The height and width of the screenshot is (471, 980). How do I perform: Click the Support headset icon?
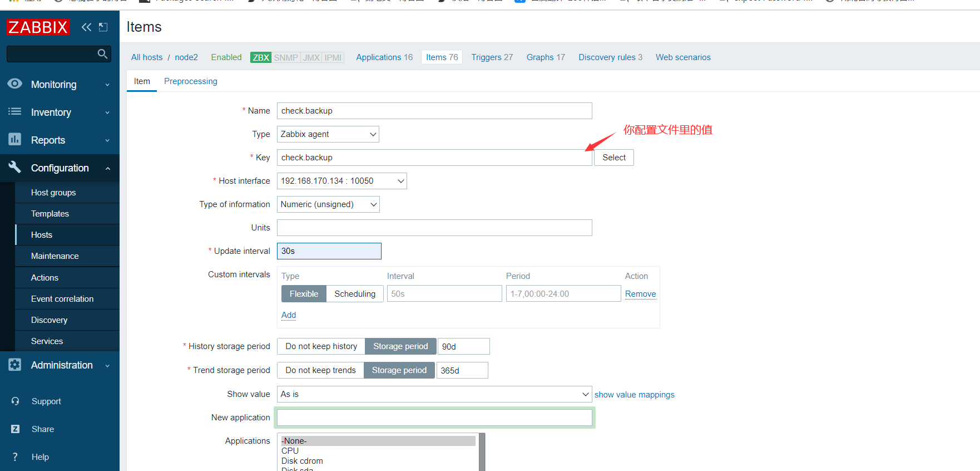coord(15,401)
